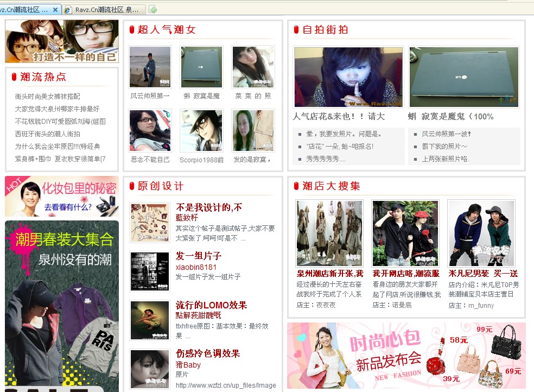Open the 化妆包里的秘密 HOT banner

point(62,196)
